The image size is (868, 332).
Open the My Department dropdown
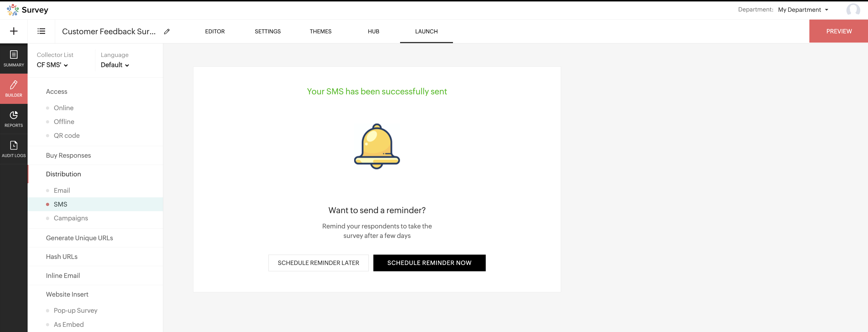pos(803,10)
